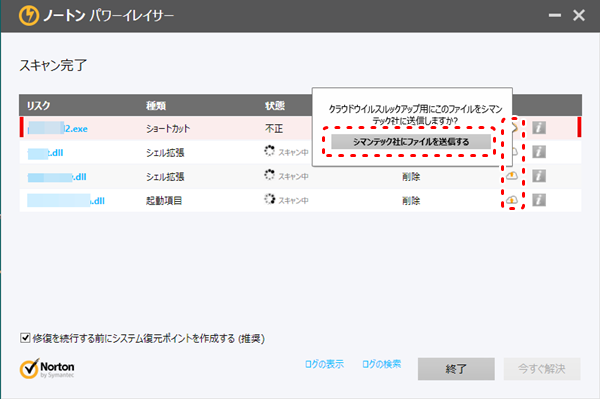Click 削除 in the 起動項目 row
600x399 pixels.
click(x=411, y=200)
